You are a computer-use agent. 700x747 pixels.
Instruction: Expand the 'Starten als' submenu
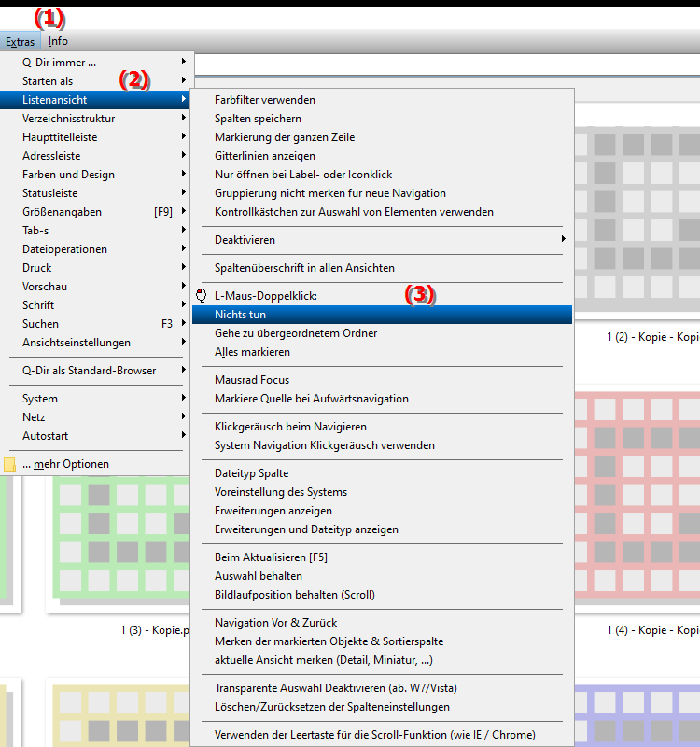(95, 81)
